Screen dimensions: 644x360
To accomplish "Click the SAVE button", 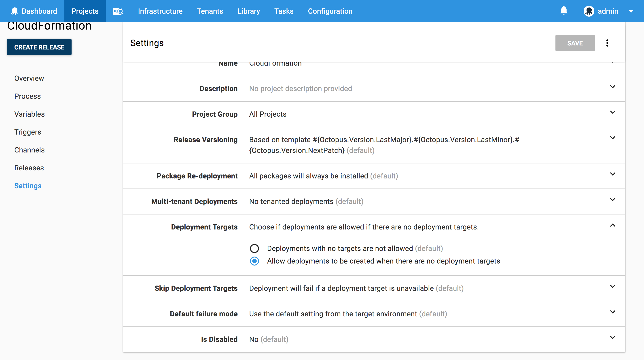I will pos(575,43).
